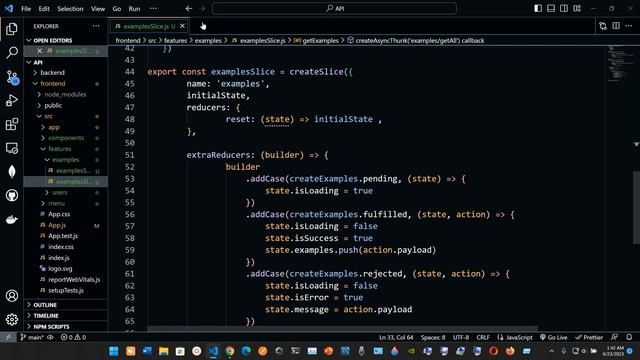The width and height of the screenshot is (640, 360).
Task: Open the Explorer view in activity bar
Action: [12, 29]
